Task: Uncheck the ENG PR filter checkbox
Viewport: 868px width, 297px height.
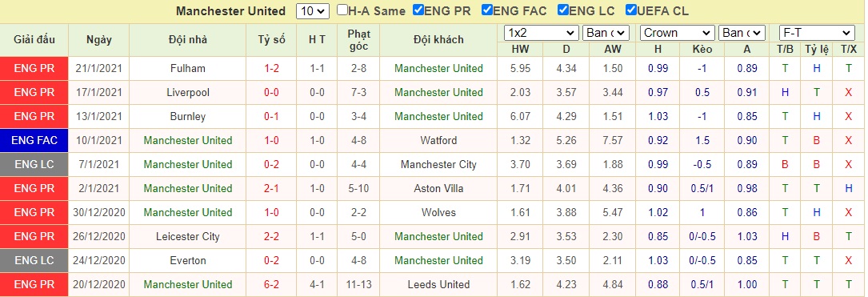Action: tap(418, 10)
